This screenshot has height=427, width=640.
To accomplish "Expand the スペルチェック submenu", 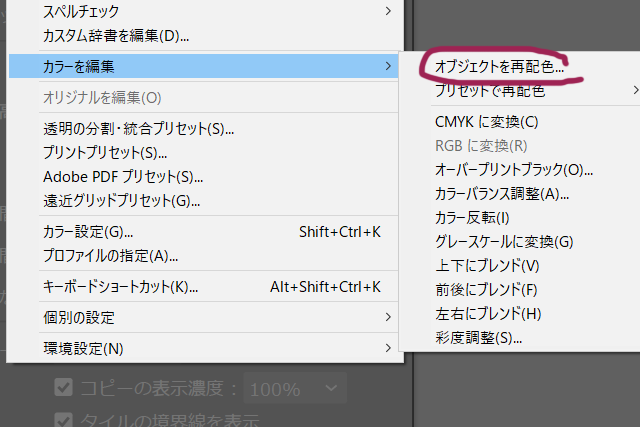I will tap(80, 12).
